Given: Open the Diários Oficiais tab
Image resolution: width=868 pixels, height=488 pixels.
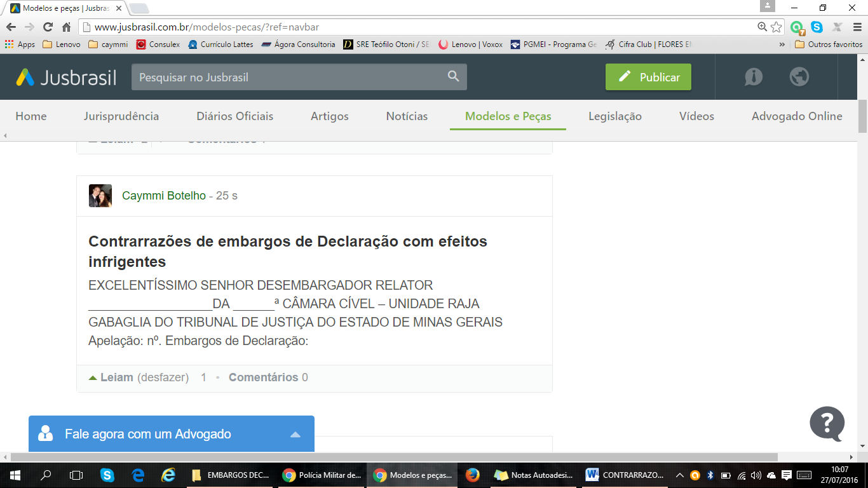Looking at the screenshot, I should pyautogui.click(x=235, y=116).
